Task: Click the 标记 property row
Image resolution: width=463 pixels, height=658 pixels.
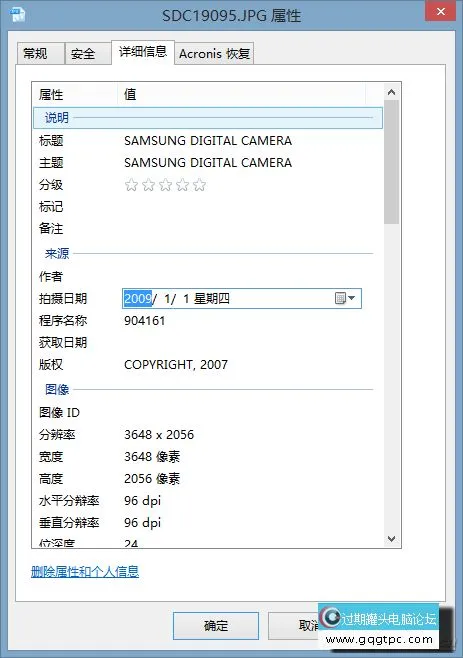Action: coord(208,206)
